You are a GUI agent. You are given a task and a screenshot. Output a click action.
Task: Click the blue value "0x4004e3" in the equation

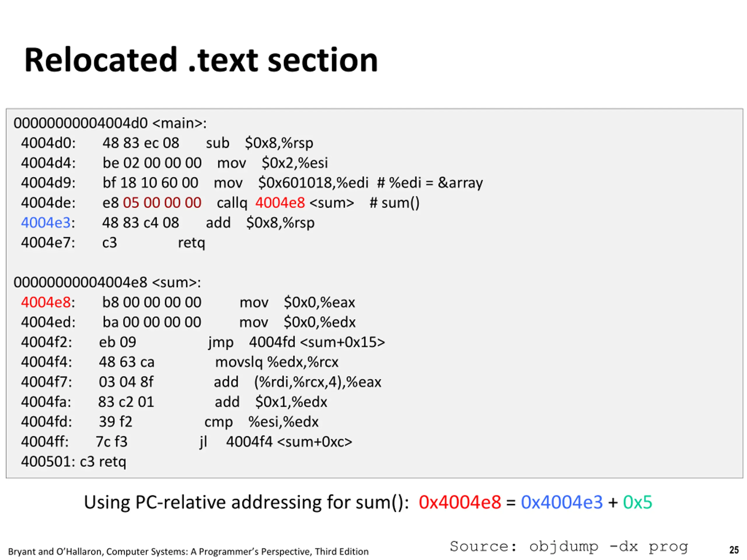(562, 502)
